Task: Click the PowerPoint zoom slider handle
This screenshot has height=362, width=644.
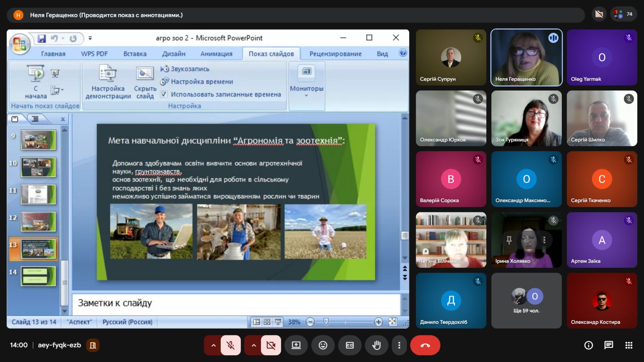Action: (x=326, y=321)
